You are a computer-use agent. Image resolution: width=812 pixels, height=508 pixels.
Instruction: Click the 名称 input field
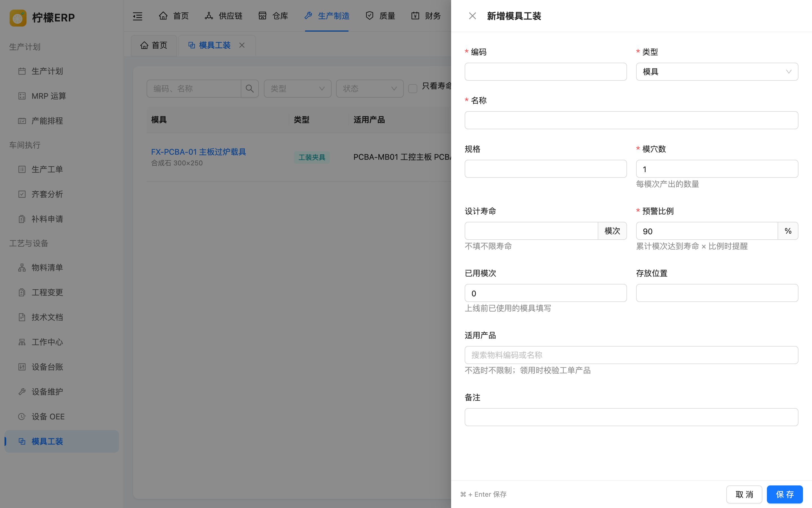point(631,120)
